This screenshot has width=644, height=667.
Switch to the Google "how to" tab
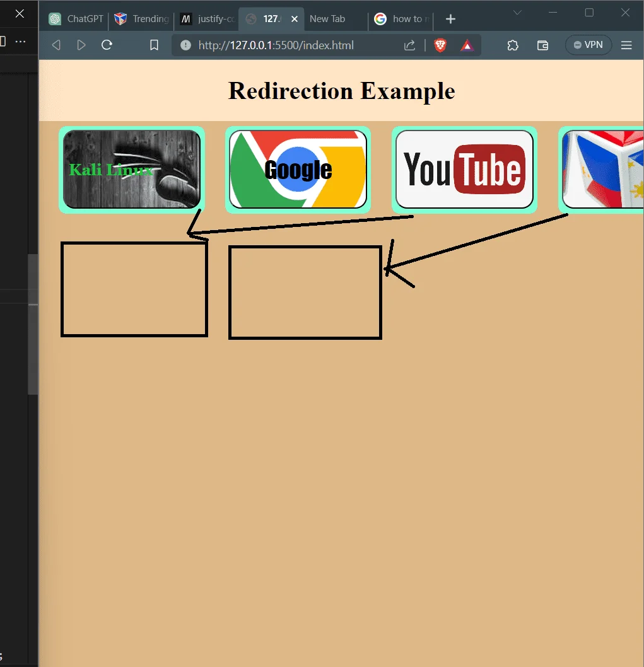point(401,19)
